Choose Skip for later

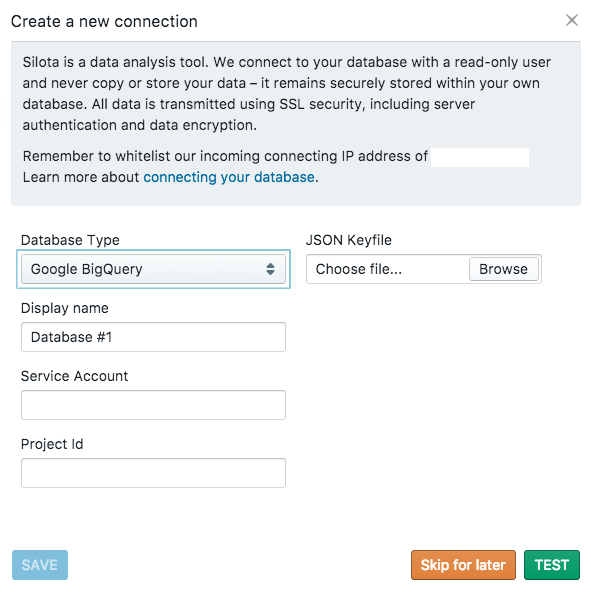point(463,565)
